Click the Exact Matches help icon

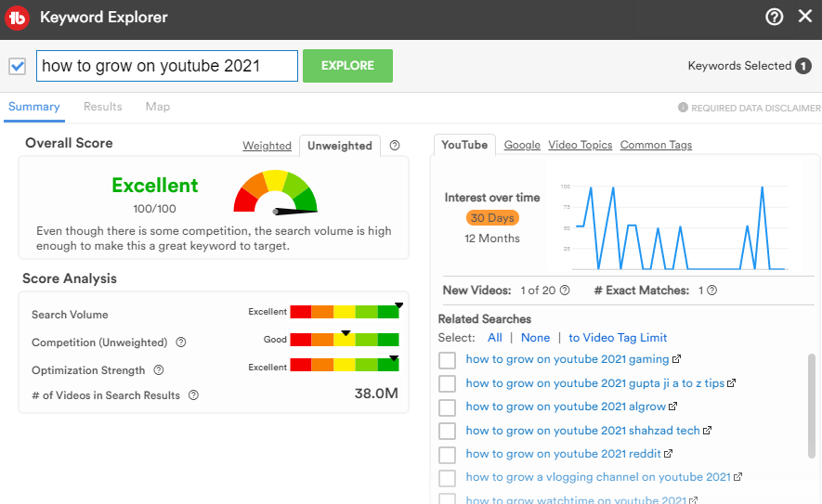coord(711,291)
